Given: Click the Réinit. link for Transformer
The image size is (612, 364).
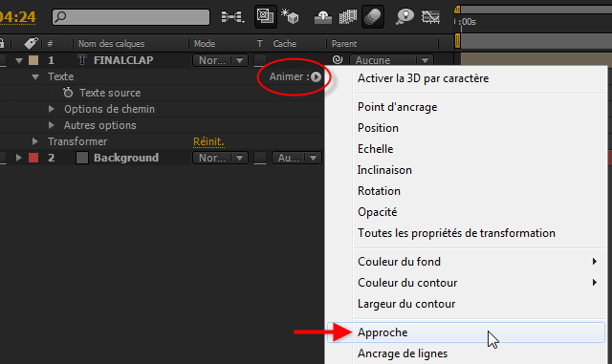Looking at the screenshot, I should click(x=208, y=141).
